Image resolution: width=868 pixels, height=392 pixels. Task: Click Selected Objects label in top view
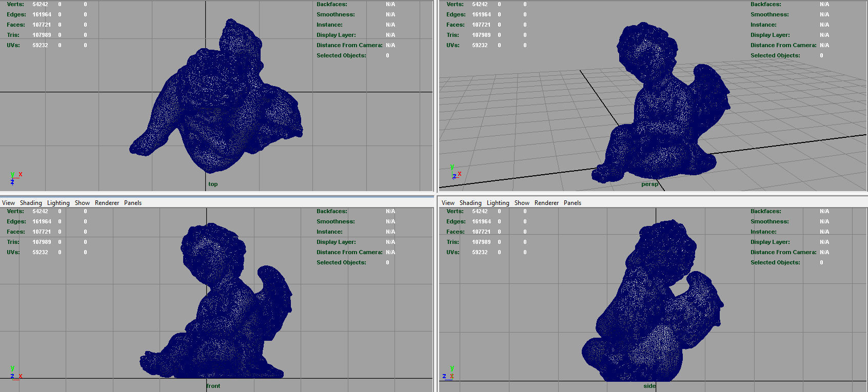pyautogui.click(x=341, y=55)
